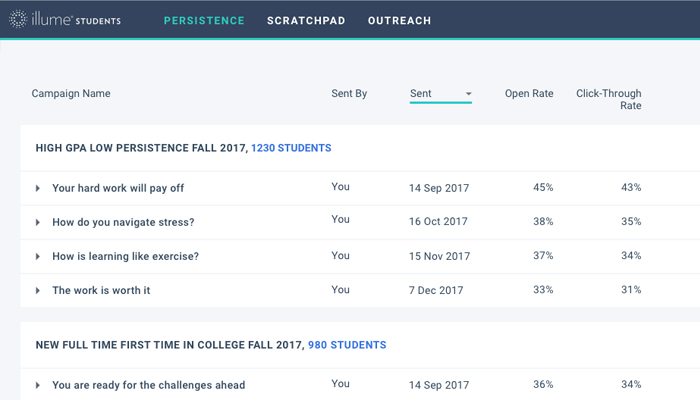Open the Sent sort dropdown
The width and height of the screenshot is (700, 400).
440,94
